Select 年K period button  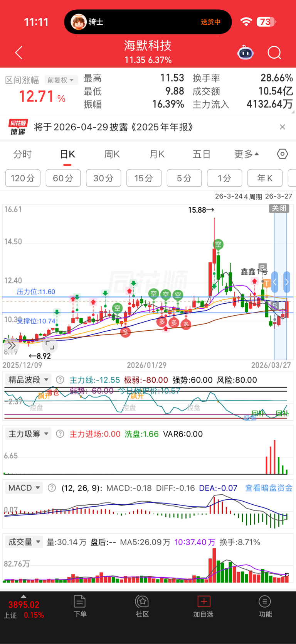(265, 178)
